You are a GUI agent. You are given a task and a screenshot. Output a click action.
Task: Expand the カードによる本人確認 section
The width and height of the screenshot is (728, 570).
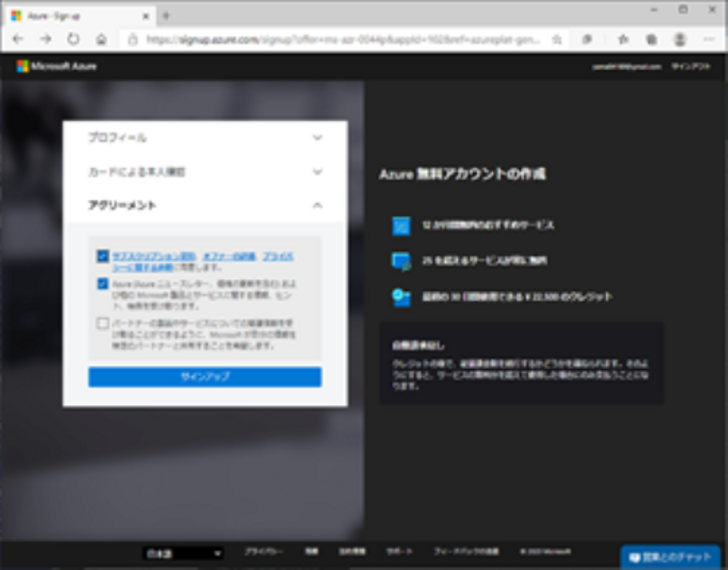click(x=205, y=172)
